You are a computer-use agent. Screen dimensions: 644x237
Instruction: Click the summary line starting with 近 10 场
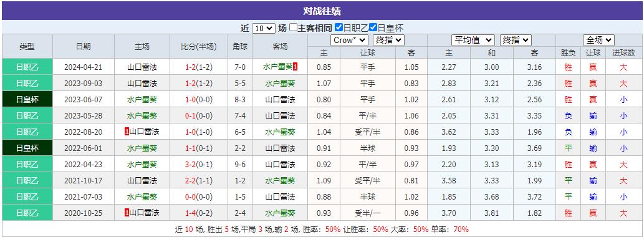pos(322,229)
